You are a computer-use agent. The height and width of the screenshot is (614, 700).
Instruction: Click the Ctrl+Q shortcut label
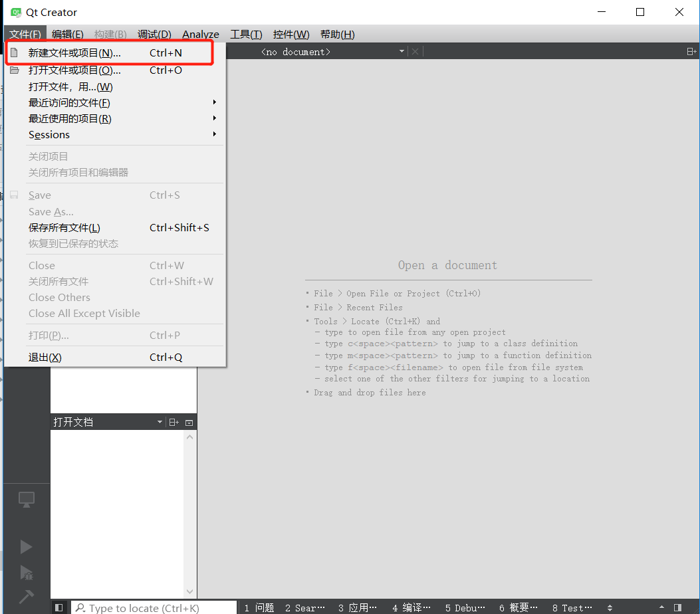tap(166, 357)
